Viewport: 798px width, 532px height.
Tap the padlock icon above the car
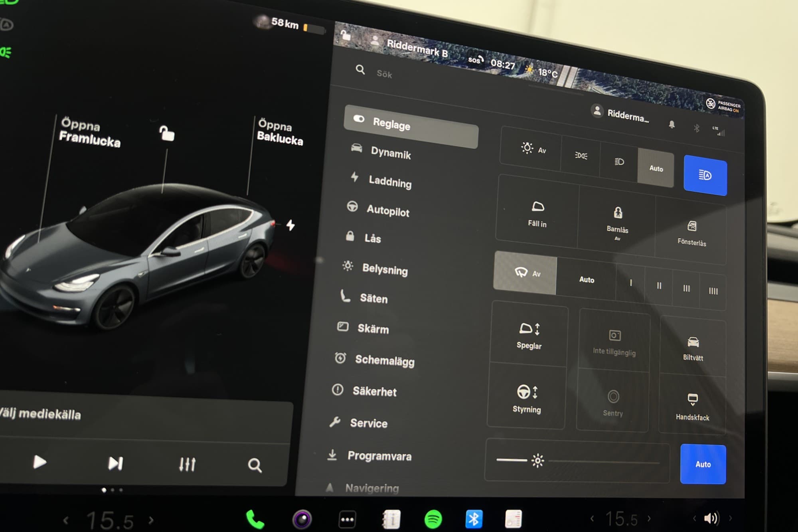click(x=166, y=133)
